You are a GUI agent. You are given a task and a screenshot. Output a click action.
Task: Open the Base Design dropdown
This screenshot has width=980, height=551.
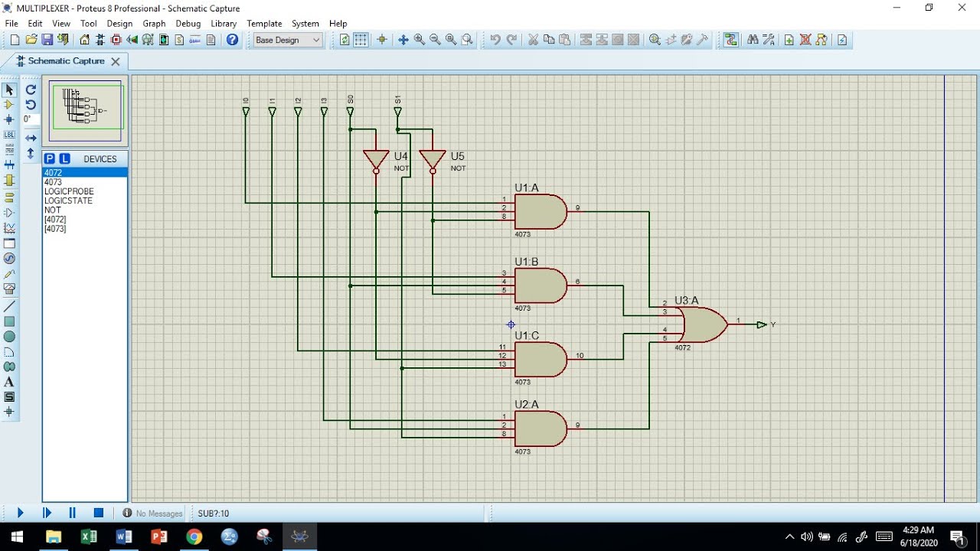click(288, 40)
